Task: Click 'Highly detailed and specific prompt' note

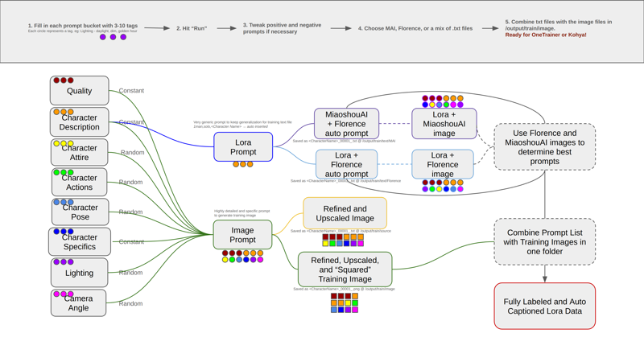Action: 242,213
